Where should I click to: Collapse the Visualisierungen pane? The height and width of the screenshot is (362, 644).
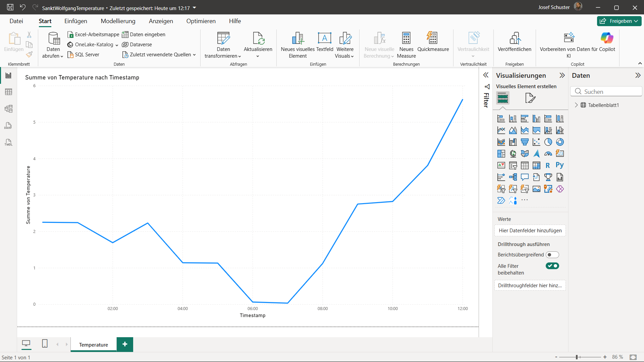[562, 75]
